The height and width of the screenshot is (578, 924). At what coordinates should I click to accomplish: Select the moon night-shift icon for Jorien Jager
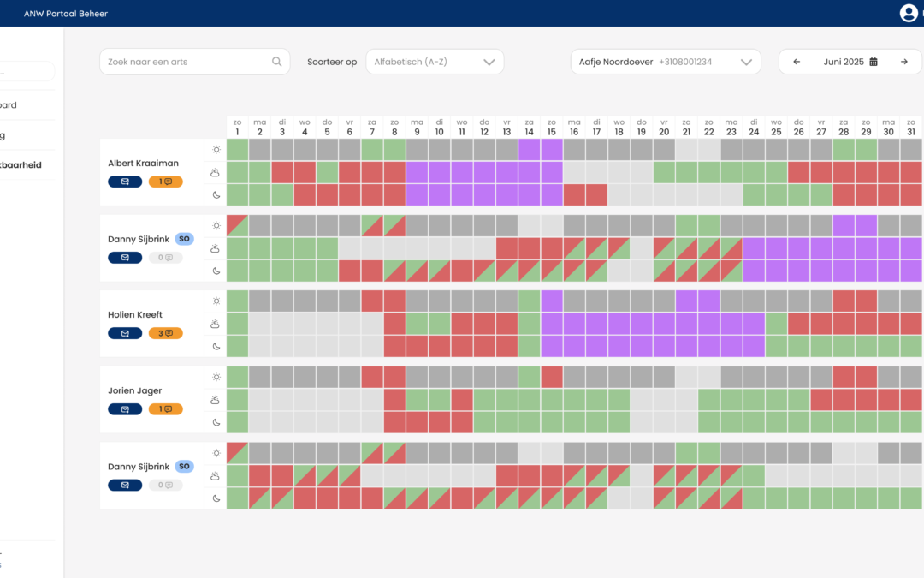pyautogui.click(x=216, y=422)
